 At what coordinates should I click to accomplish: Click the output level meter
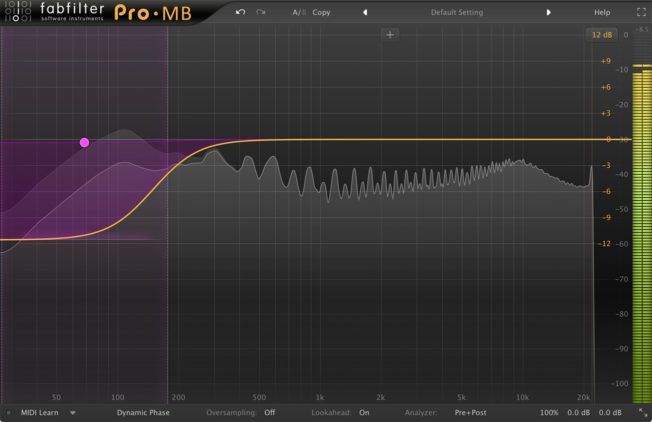coord(642,233)
